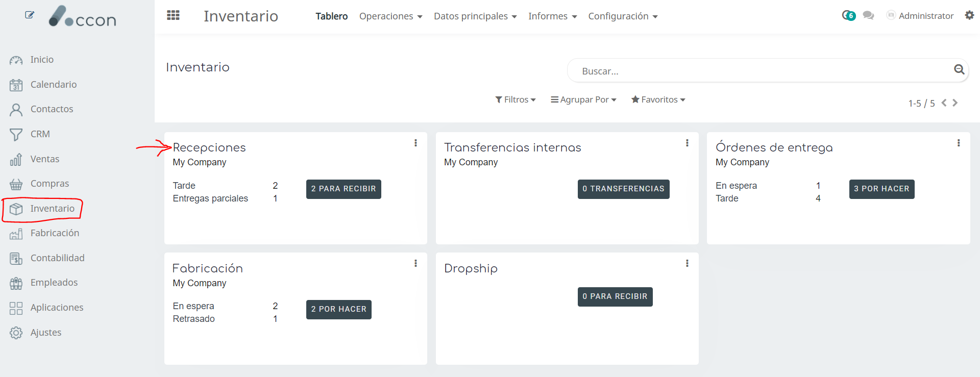Select the Tablero menu item
The image size is (980, 377).
click(331, 16)
